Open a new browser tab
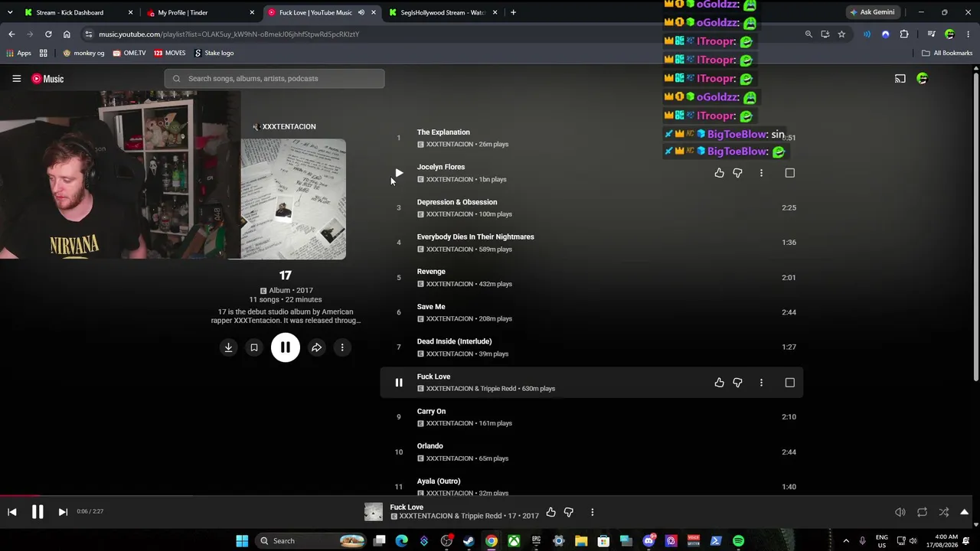This screenshot has width=980, height=551. click(x=513, y=12)
